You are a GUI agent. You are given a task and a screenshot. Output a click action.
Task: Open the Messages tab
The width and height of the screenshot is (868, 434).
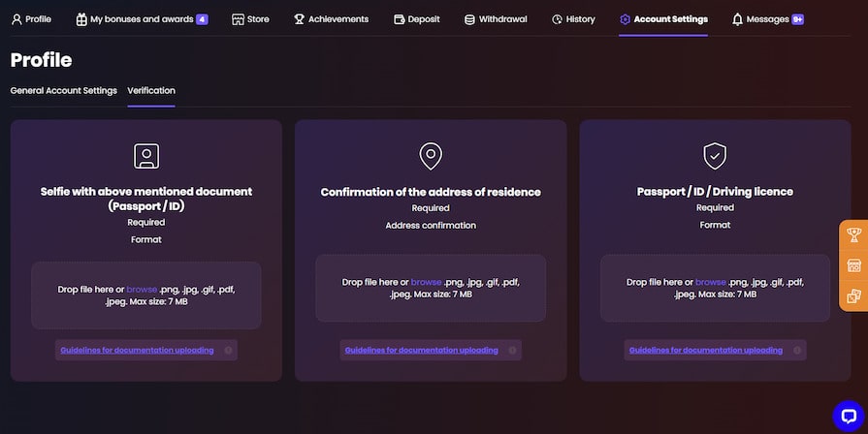pos(767,18)
